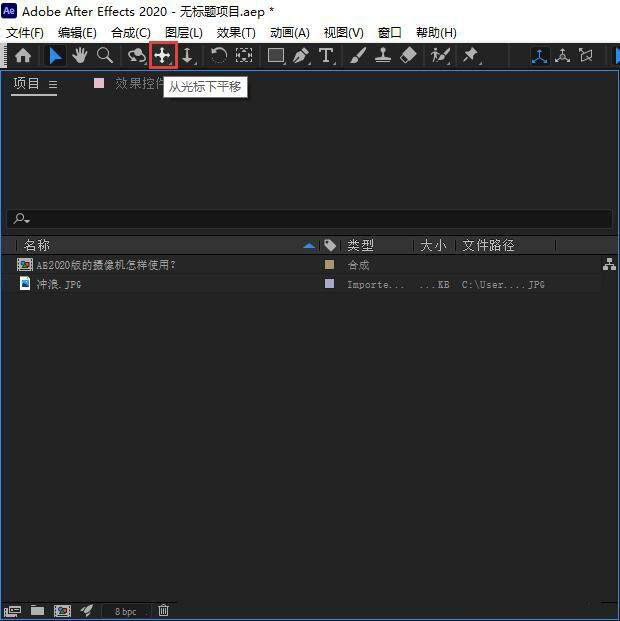Image resolution: width=620 pixels, height=621 pixels.
Task: Click the '...KB' size cell of 冲浪.JPG
Action: tap(434, 285)
